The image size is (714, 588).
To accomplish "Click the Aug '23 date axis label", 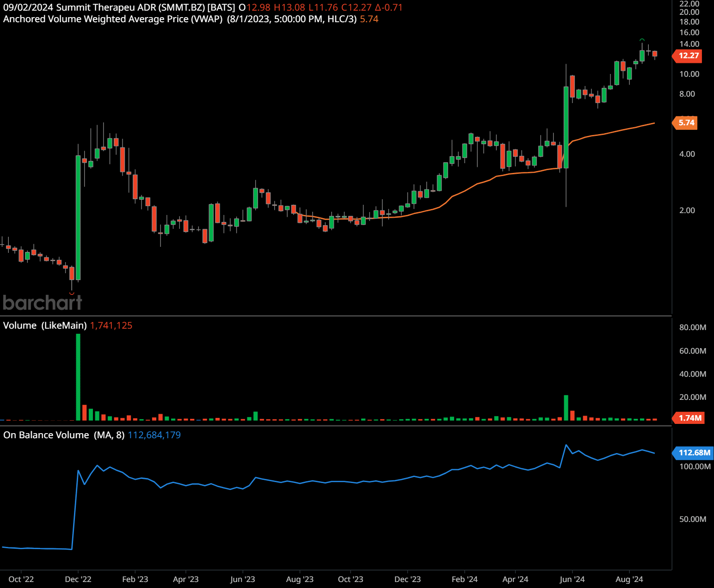I will 300,579.
